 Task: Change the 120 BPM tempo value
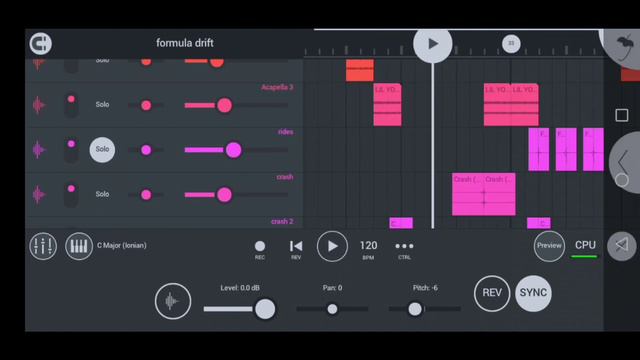[368, 249]
